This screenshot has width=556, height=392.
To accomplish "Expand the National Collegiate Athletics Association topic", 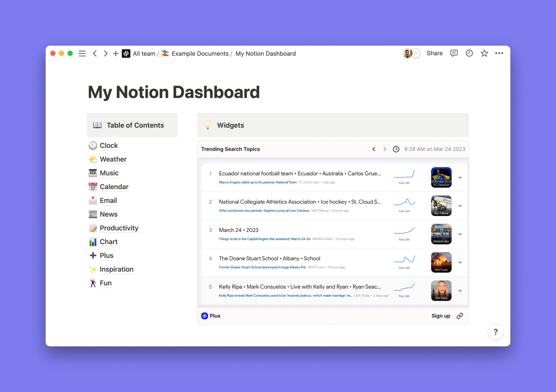I will pos(460,206).
